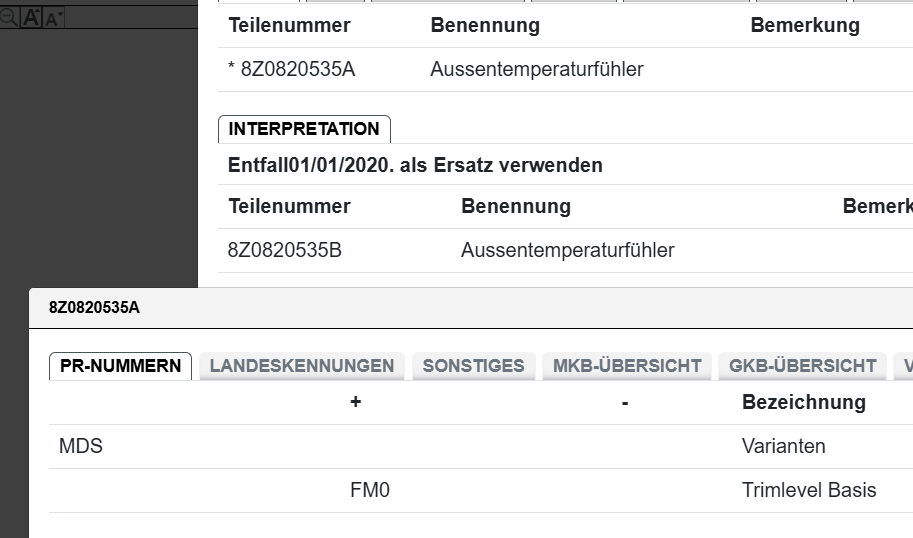This screenshot has width=913, height=538.
Task: Click the plus (+) column header
Action: point(355,402)
